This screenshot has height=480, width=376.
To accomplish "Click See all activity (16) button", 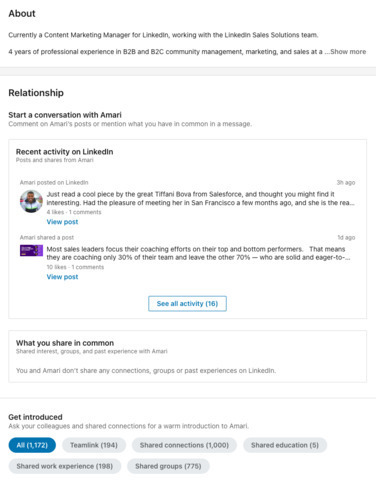I will (x=187, y=304).
